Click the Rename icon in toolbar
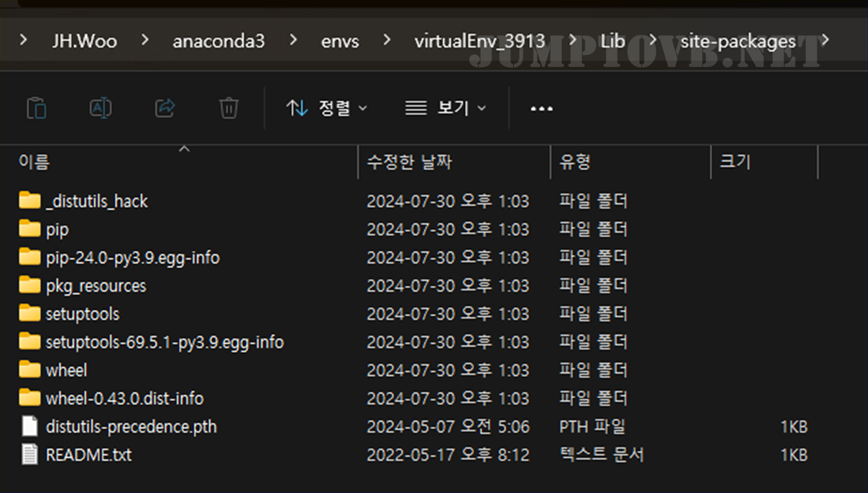The width and height of the screenshot is (868, 493). 100,108
